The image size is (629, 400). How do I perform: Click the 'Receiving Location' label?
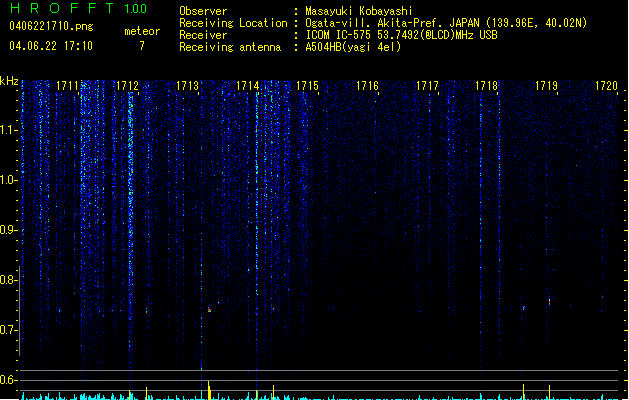[233, 23]
